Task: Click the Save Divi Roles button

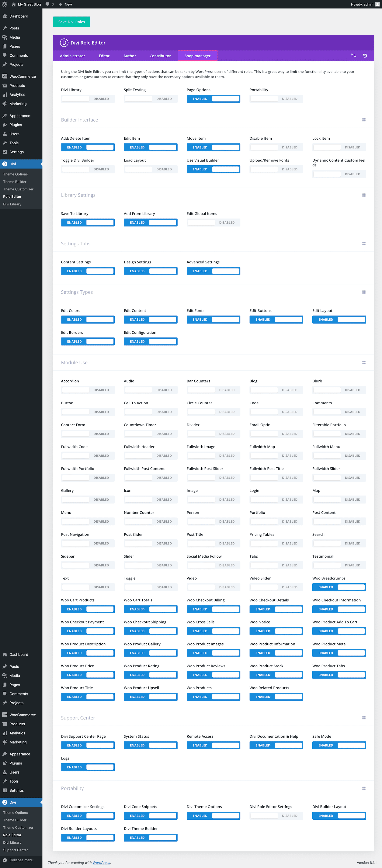Action: coord(72,22)
